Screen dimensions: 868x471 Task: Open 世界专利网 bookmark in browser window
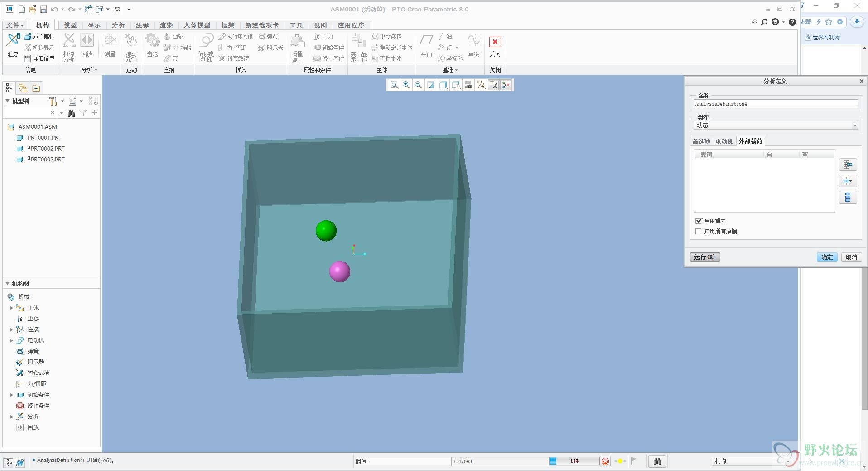coord(822,37)
